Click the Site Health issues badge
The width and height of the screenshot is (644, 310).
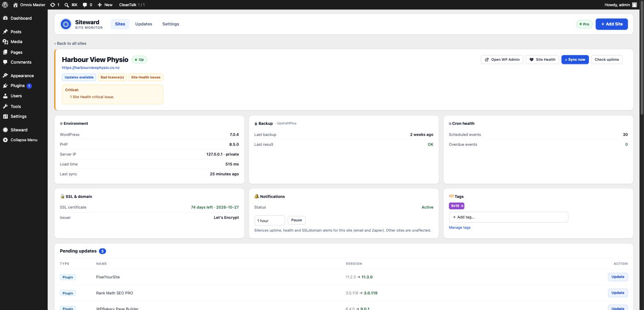[x=146, y=77]
